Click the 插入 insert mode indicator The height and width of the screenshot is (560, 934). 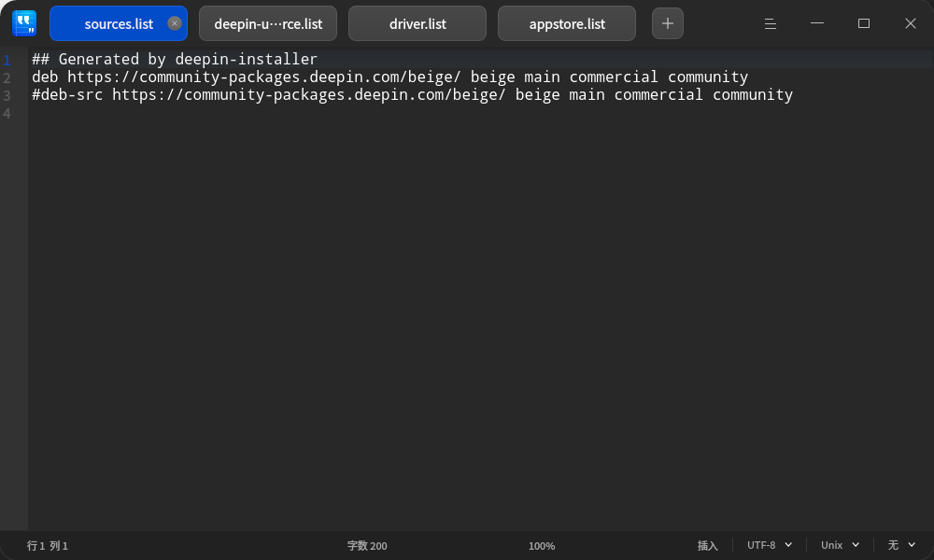(708, 546)
